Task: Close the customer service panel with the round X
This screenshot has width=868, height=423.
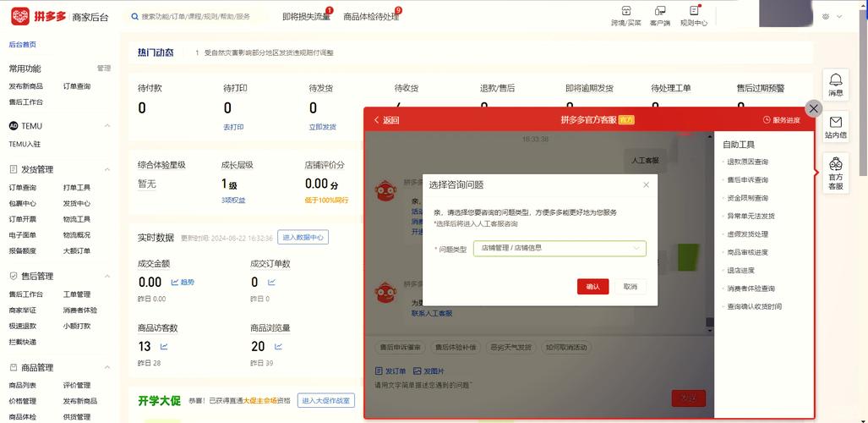Action: click(813, 108)
